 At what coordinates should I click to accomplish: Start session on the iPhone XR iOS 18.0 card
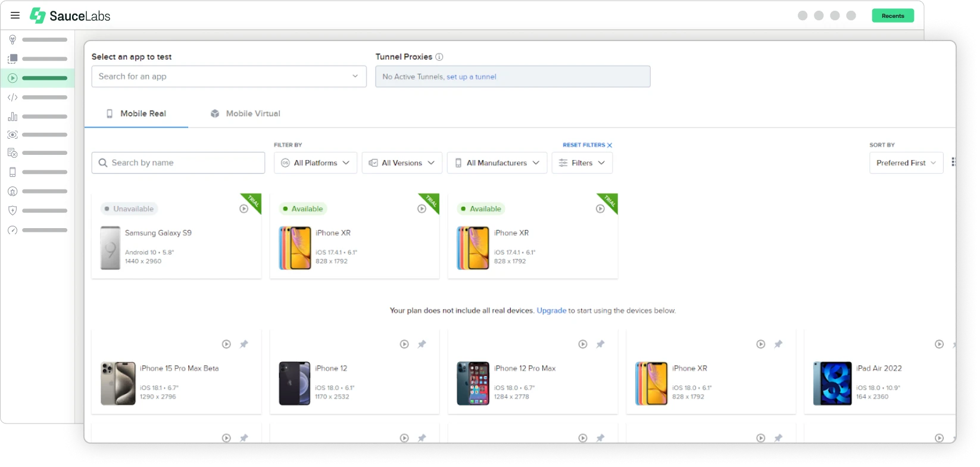(x=761, y=344)
